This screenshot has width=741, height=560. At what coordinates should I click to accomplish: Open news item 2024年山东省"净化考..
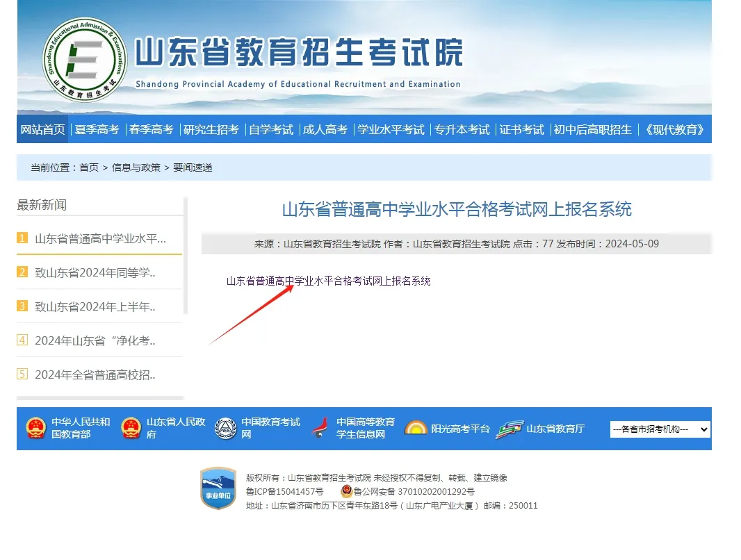pyautogui.click(x=95, y=340)
